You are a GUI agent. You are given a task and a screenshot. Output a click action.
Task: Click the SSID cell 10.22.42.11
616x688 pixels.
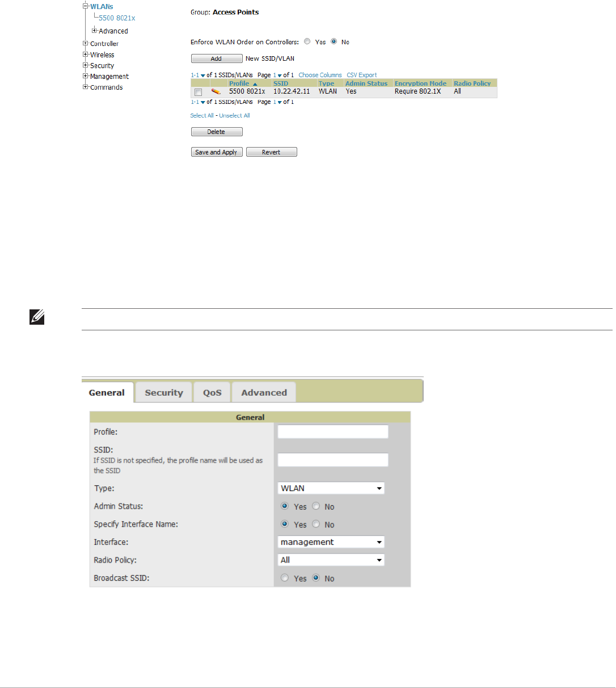(292, 91)
